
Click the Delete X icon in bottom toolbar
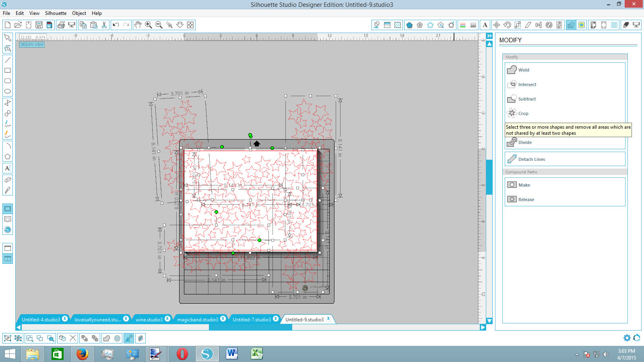pos(73,338)
